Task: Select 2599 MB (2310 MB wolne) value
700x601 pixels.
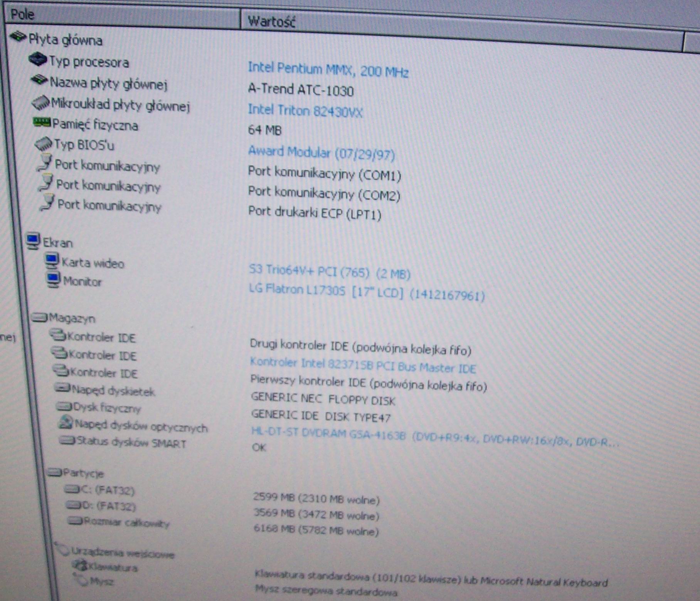Action: [316, 499]
